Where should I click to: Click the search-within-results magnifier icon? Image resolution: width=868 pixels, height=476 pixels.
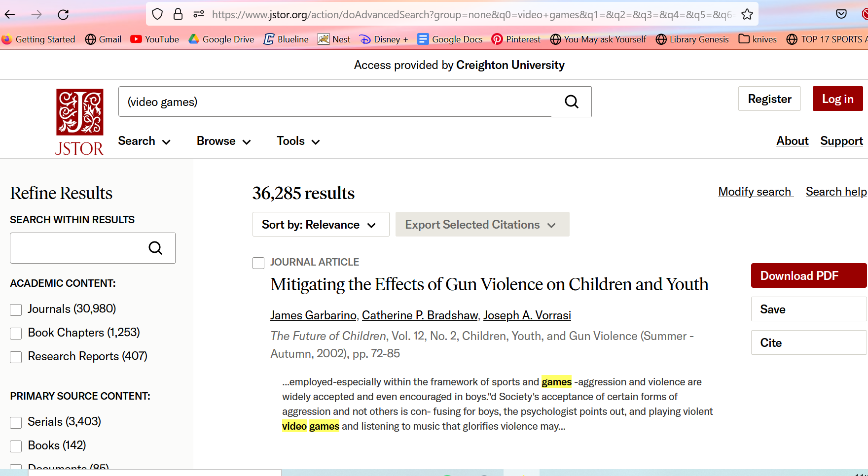(155, 248)
